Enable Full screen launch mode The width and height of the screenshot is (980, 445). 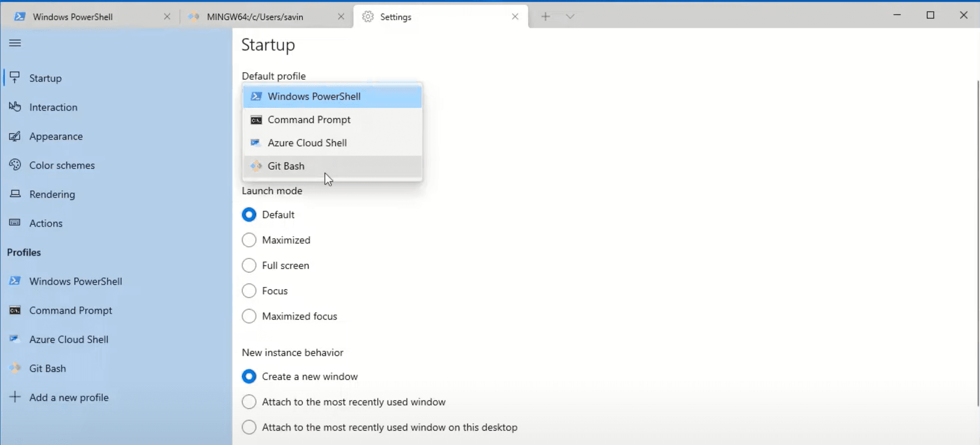(x=249, y=265)
